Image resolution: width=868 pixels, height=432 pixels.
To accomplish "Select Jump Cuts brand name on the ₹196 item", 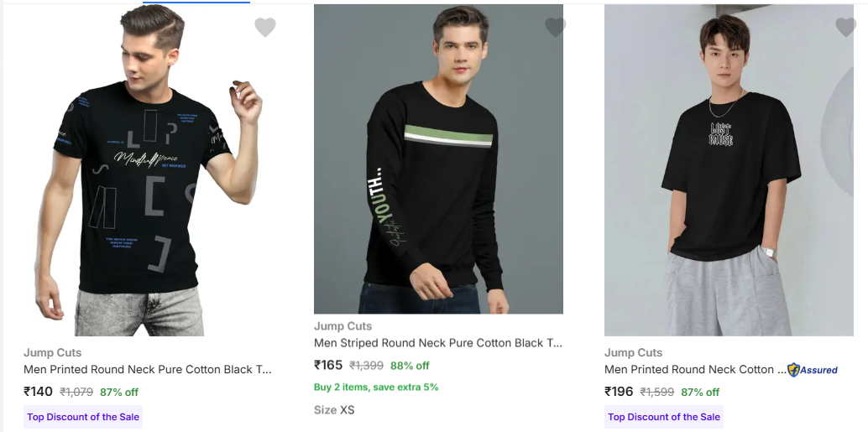I will point(633,352).
